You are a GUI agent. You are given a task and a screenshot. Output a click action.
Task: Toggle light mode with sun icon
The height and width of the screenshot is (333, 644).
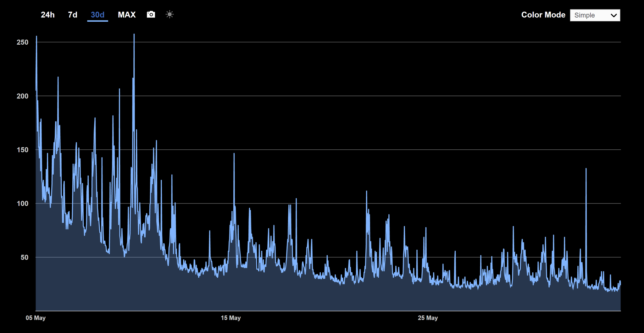169,14
